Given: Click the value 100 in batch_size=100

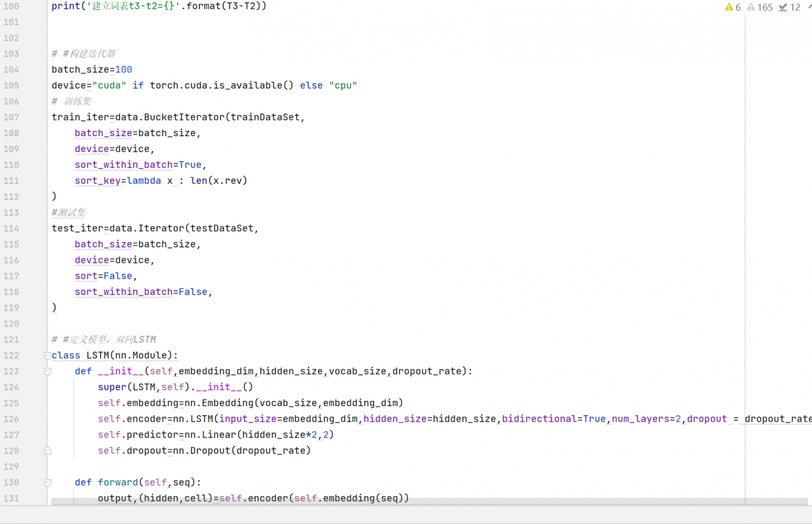Looking at the screenshot, I should pyautogui.click(x=124, y=70).
